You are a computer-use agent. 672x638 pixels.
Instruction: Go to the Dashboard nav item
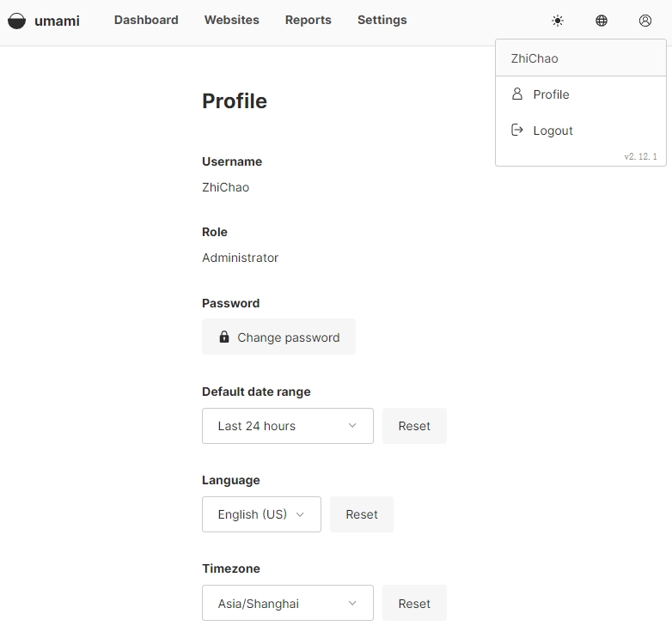pos(146,20)
